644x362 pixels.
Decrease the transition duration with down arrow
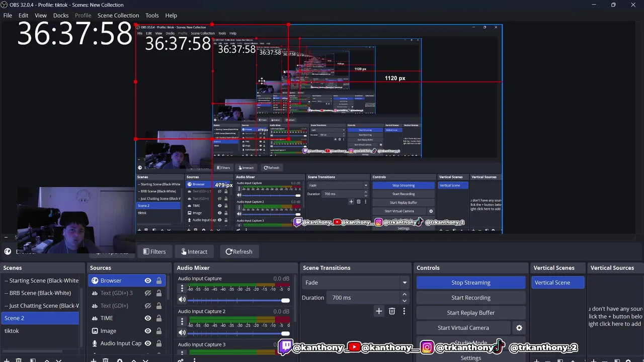tap(405, 301)
